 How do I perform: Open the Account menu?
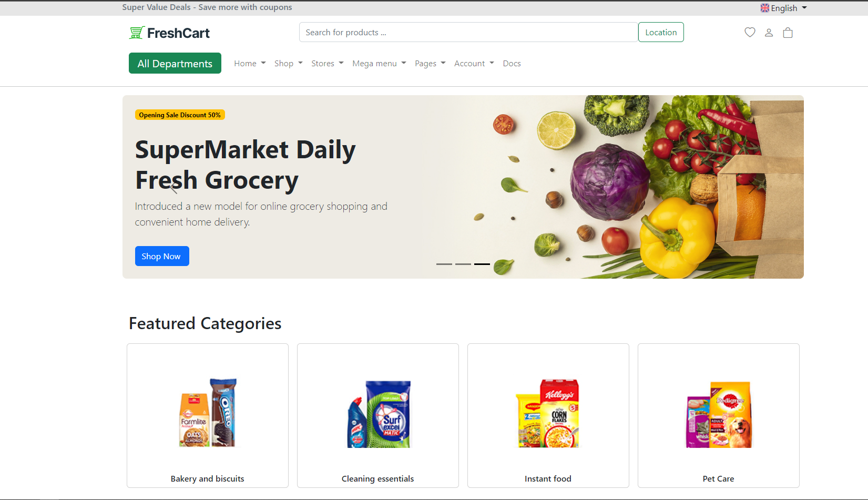[474, 63]
